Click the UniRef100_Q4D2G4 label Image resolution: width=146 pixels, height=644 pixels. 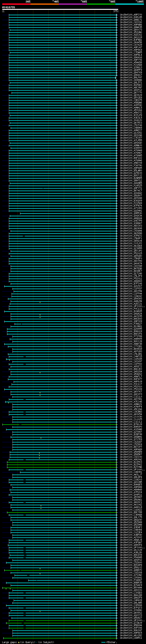point(131,371)
